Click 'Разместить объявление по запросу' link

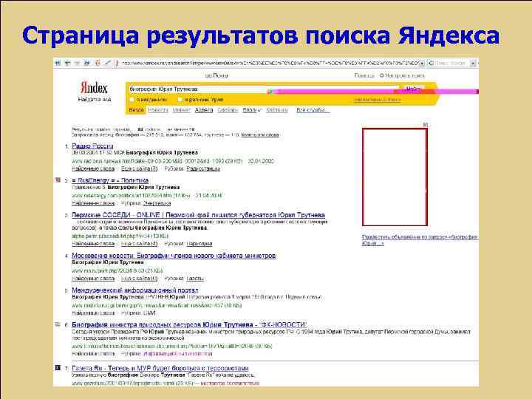pyautogui.click(x=420, y=240)
